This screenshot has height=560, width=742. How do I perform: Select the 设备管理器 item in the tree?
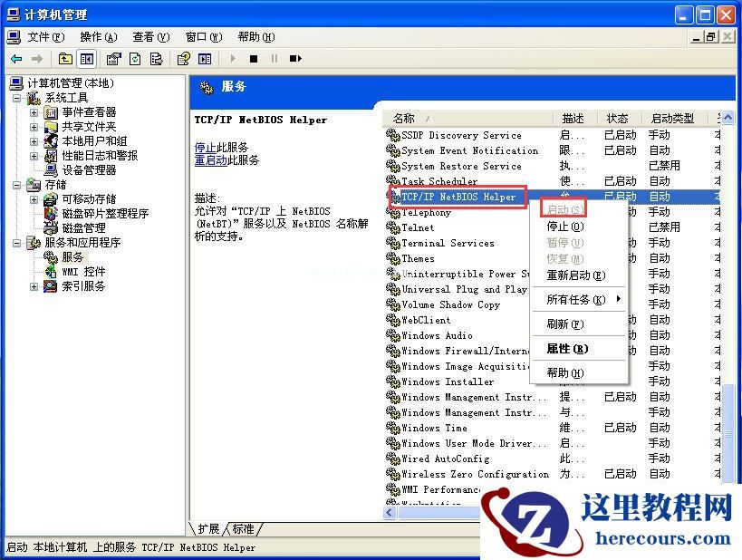(88, 169)
